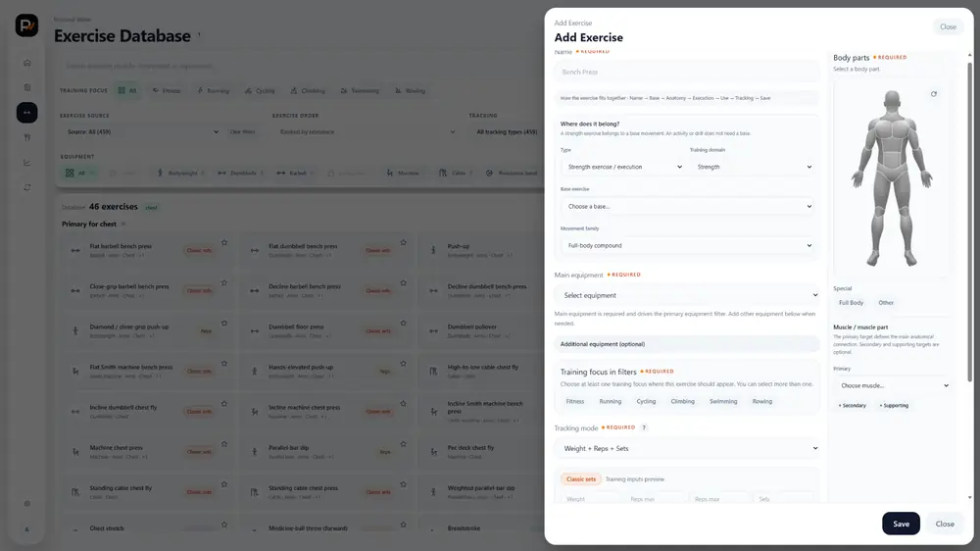Star the Flat Smith machine bench press

(224, 364)
